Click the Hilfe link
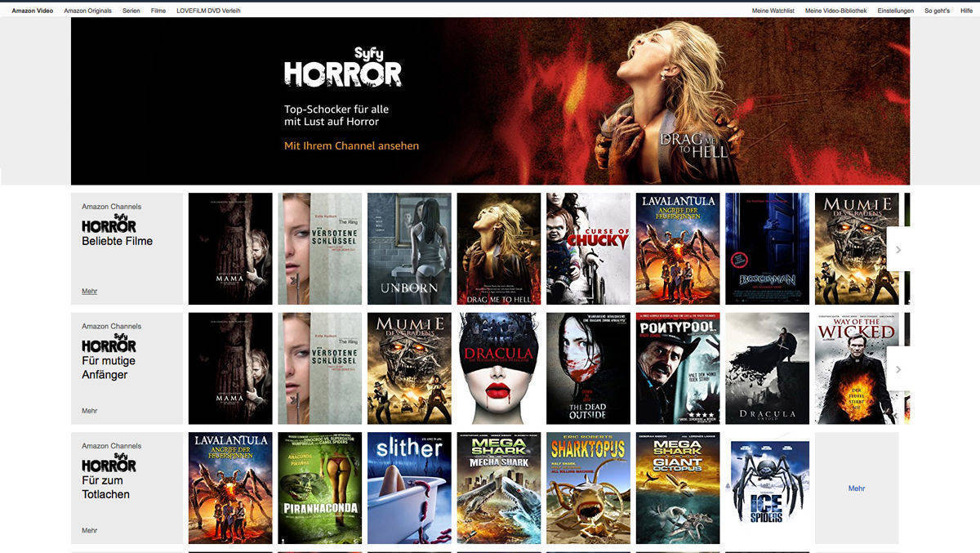 coord(966,11)
